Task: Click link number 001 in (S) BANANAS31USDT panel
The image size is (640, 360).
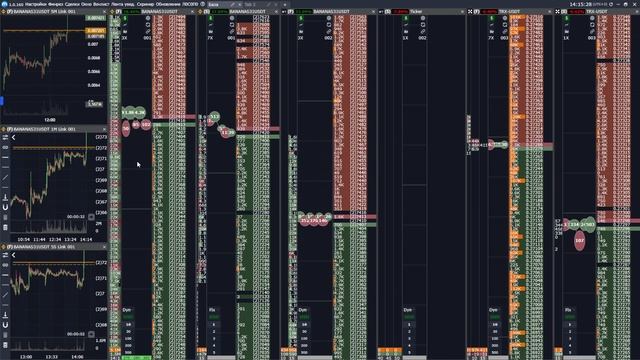Action: [x=231, y=38]
